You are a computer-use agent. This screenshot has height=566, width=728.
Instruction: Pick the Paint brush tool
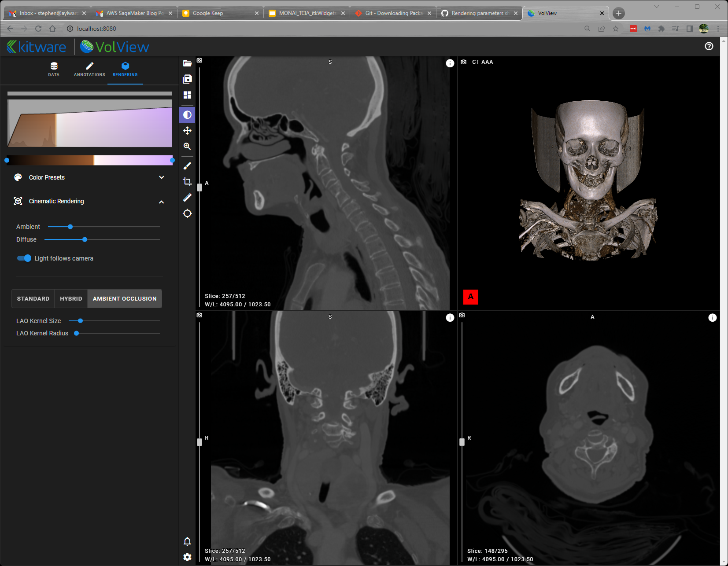tap(187, 165)
